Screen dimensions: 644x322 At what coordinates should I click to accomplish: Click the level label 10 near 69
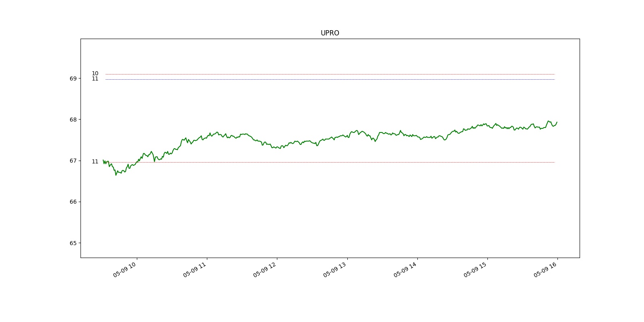click(95, 74)
